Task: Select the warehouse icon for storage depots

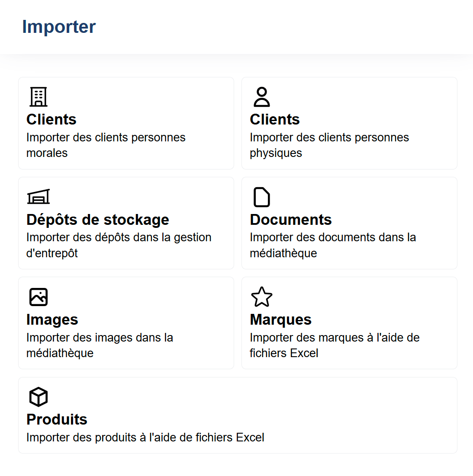Action: click(x=39, y=197)
